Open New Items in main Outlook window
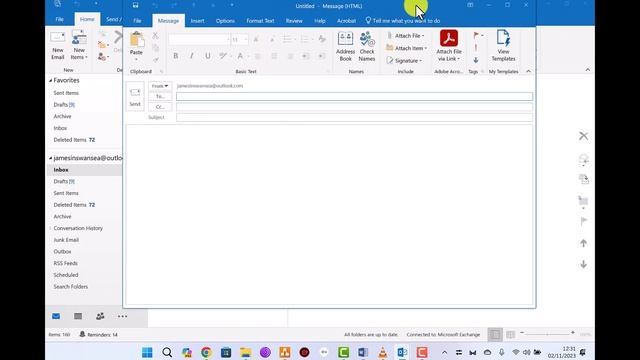Screen dimensions: 640x360 [x=79, y=46]
